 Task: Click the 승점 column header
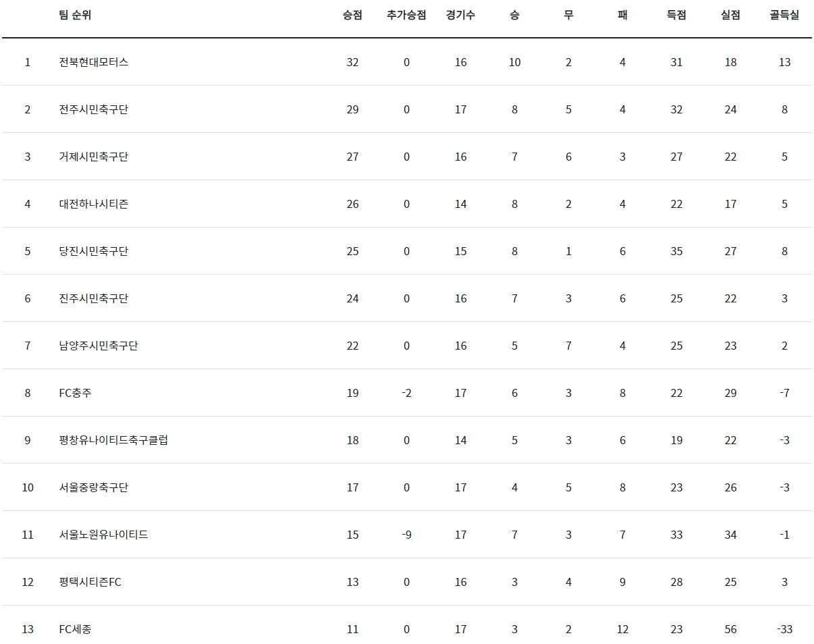tap(352, 15)
